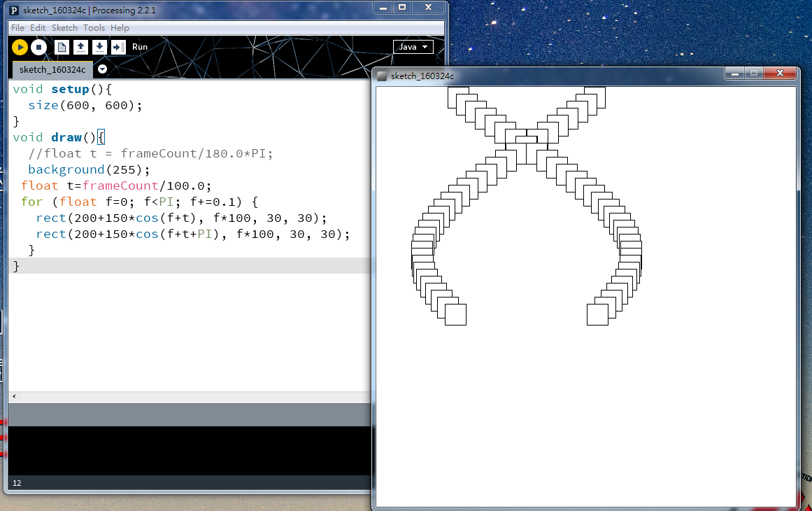Open the Edit menu
Screen dimensions: 812x511
click(x=37, y=27)
